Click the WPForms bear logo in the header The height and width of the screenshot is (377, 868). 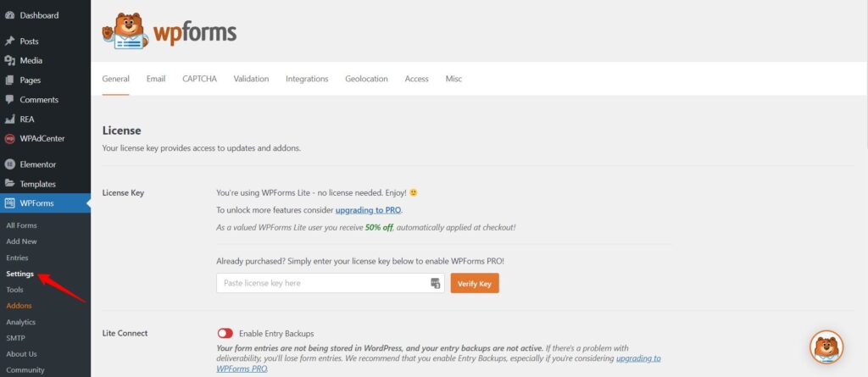125,31
